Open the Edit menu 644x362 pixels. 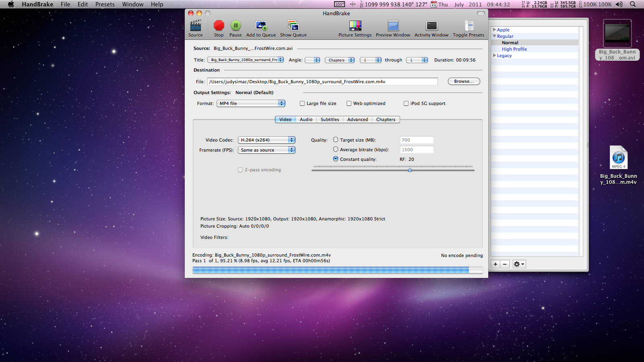tap(83, 4)
